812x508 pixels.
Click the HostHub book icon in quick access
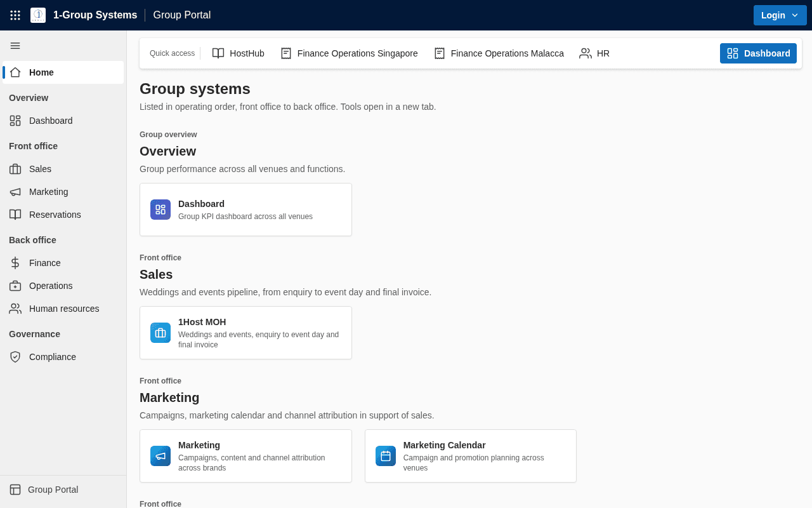pos(218,53)
